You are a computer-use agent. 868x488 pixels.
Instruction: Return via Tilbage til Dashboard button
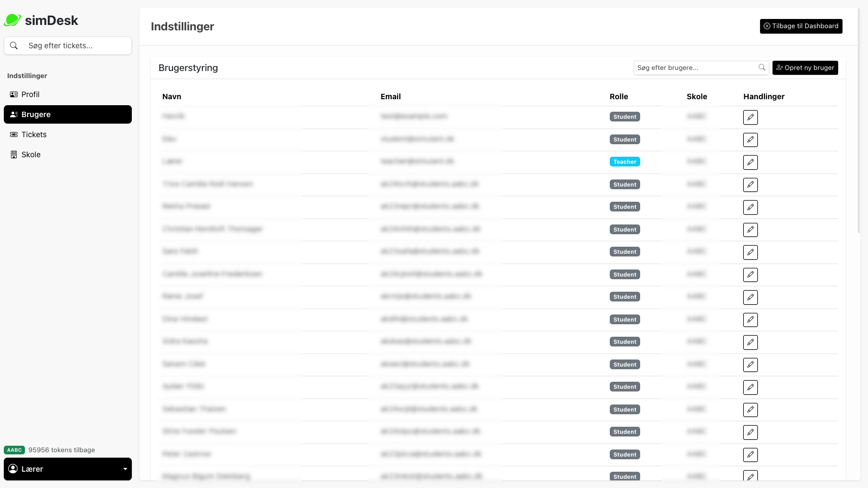(x=801, y=26)
